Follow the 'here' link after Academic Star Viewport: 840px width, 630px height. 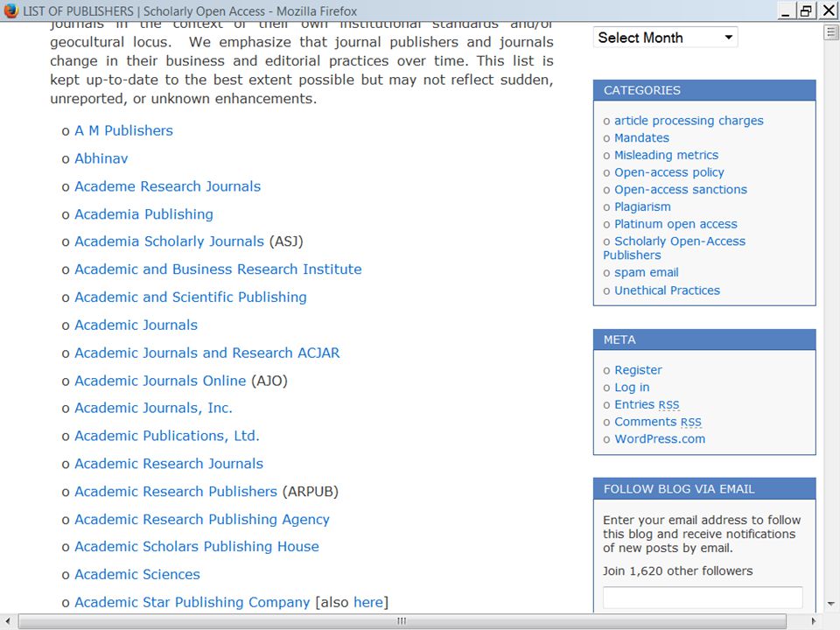[x=368, y=602]
